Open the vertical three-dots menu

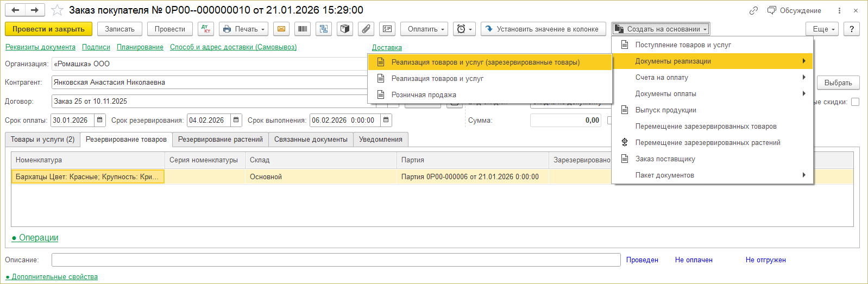(x=839, y=10)
